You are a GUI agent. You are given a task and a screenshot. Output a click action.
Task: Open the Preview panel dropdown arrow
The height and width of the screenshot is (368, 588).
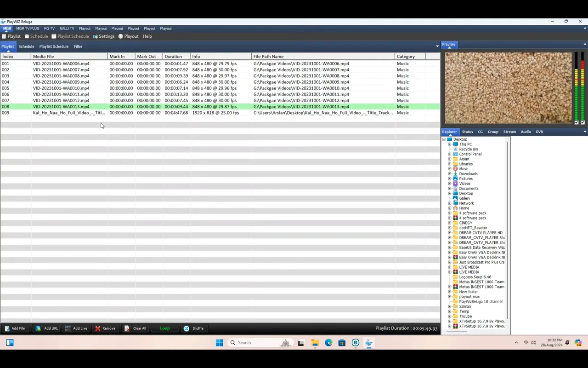click(585, 45)
